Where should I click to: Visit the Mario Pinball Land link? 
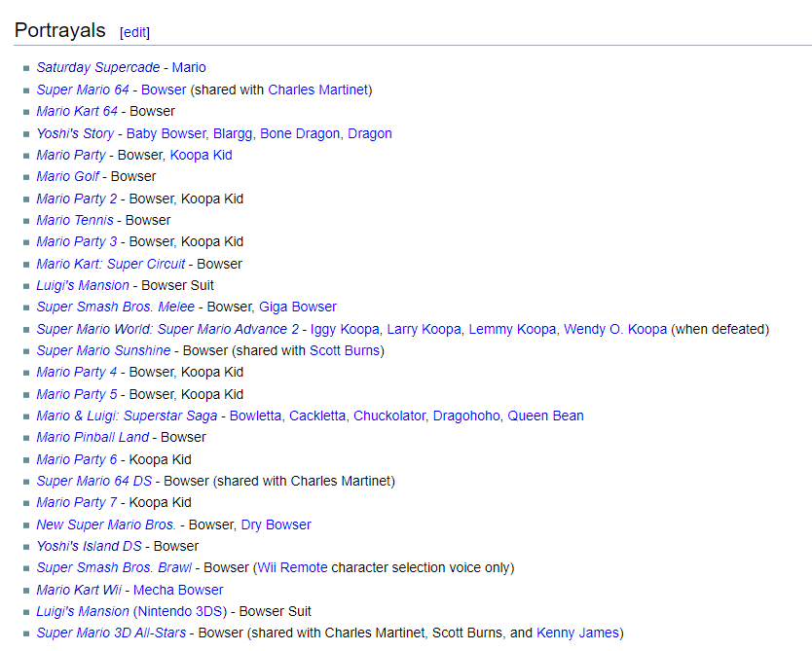(x=92, y=438)
